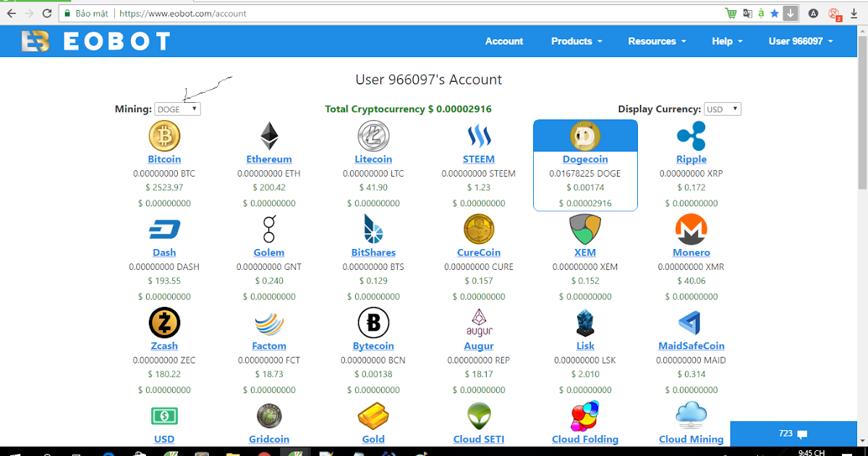The image size is (868, 456).
Task: Open the Ethereum link
Action: (x=269, y=159)
